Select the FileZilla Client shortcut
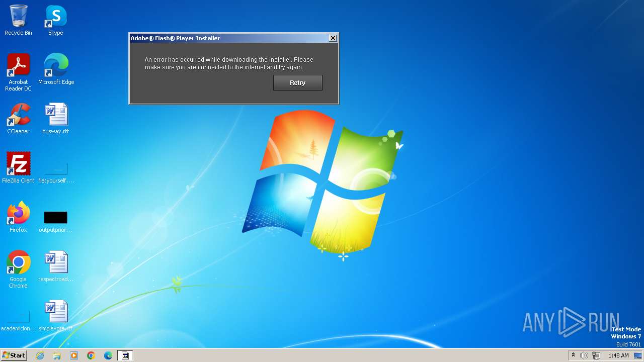Screen dimensions: 644x362 [x=18, y=168]
